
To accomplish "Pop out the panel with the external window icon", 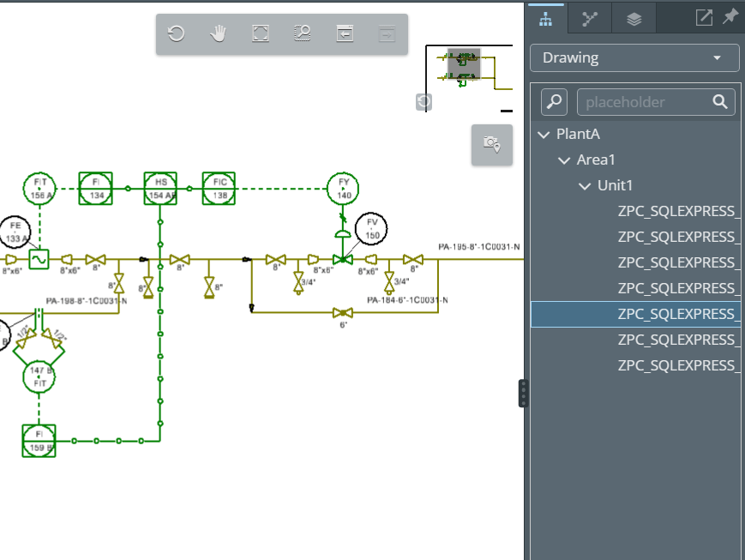I will pos(704,18).
